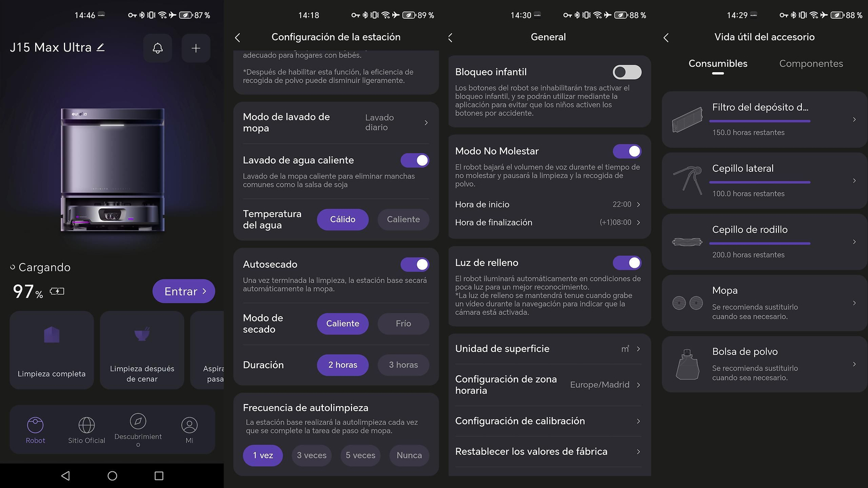868x488 pixels.
Task: Turn off Modo No Molestar
Action: (x=627, y=151)
